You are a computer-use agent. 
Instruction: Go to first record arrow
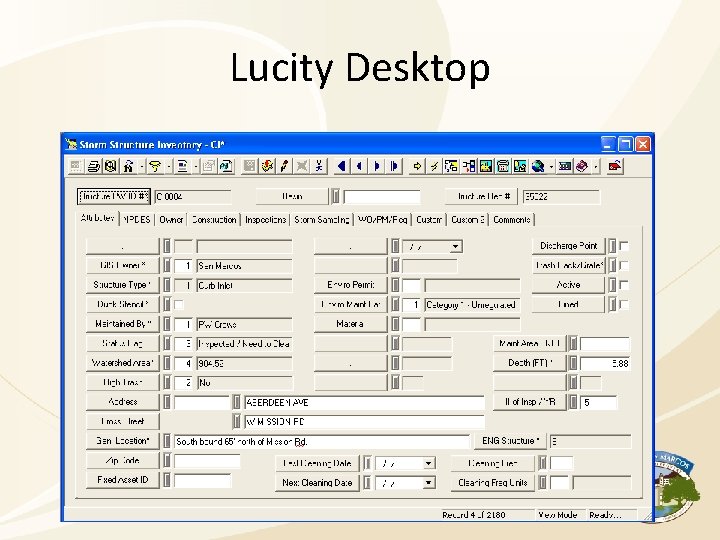point(341,166)
